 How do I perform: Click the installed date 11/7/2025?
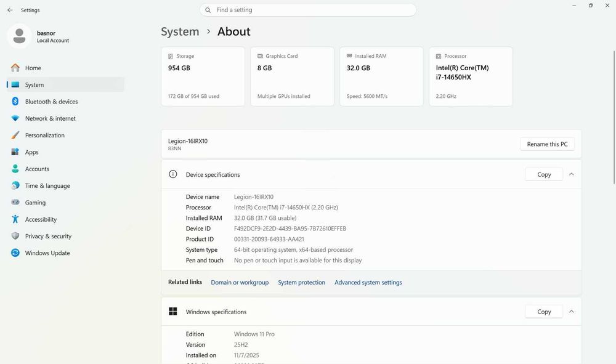tap(246, 355)
